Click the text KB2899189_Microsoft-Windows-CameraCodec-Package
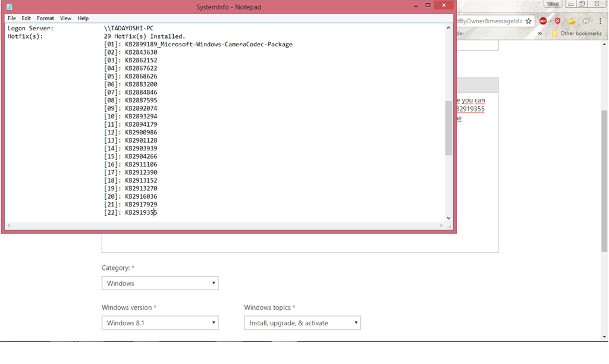 tap(209, 44)
